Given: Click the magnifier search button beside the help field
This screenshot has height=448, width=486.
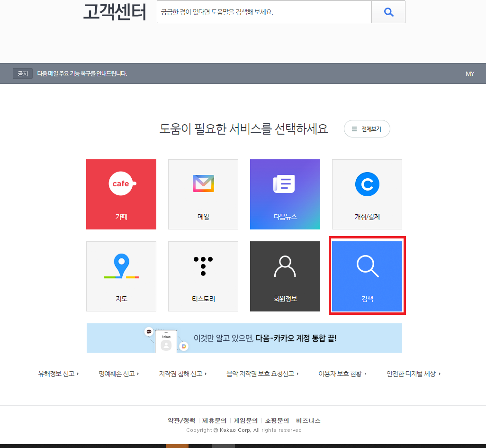Looking at the screenshot, I should [x=388, y=12].
